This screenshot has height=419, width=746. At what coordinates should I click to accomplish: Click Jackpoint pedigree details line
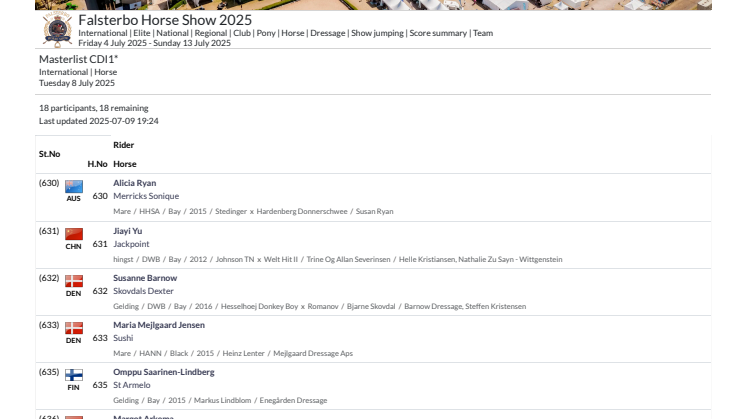point(338,259)
